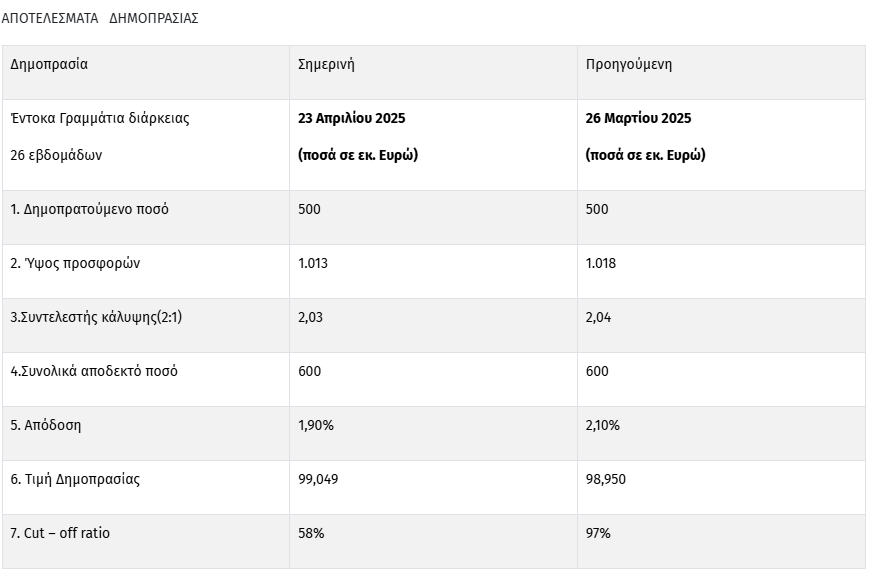Select the Δημοπρατούμενο ποσό row label
879x574 pixels.
pos(89,209)
